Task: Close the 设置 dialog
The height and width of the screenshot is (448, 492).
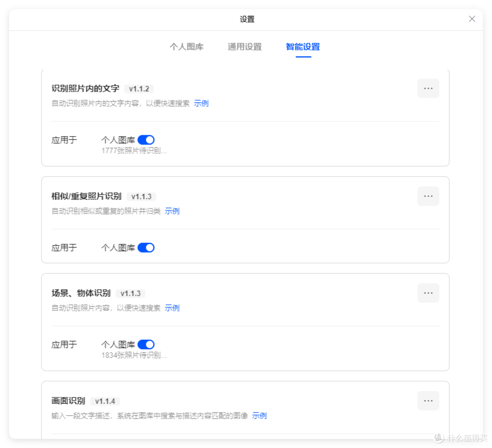Action: (471, 19)
